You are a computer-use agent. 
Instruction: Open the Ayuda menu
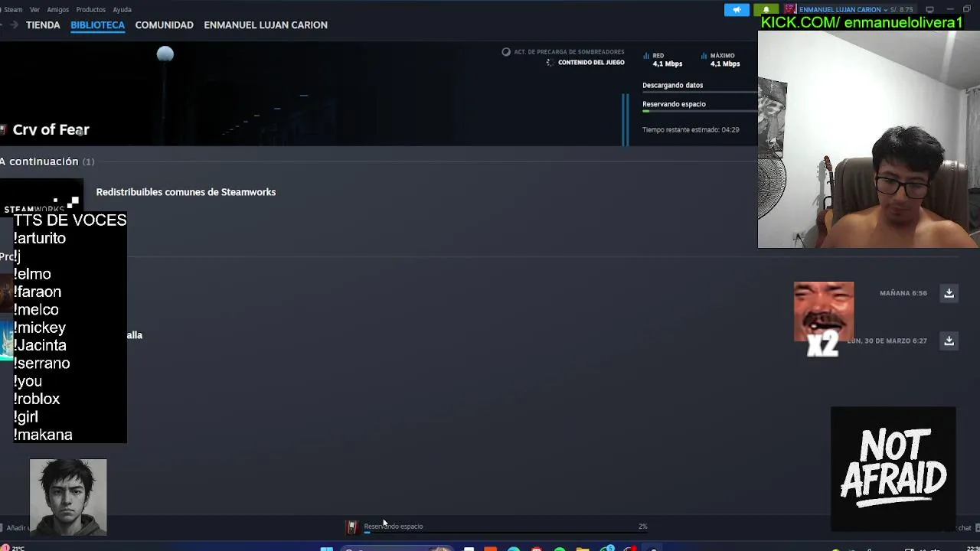(122, 10)
